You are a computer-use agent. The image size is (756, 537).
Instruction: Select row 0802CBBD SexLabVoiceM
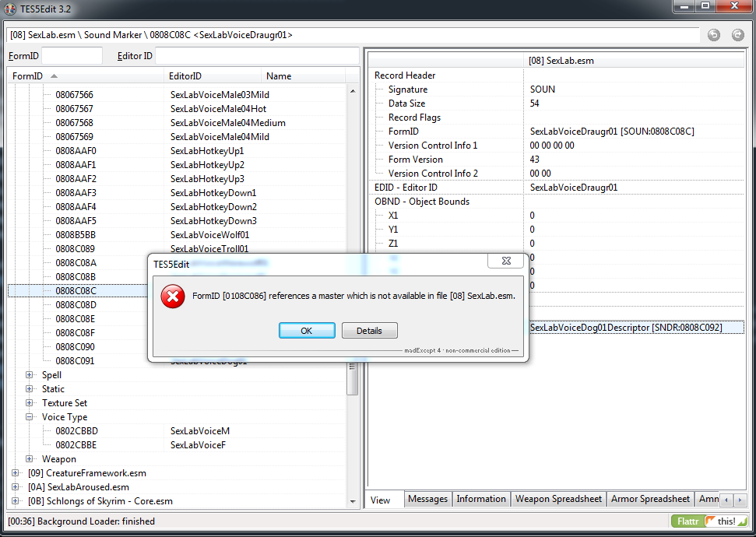click(x=177, y=430)
